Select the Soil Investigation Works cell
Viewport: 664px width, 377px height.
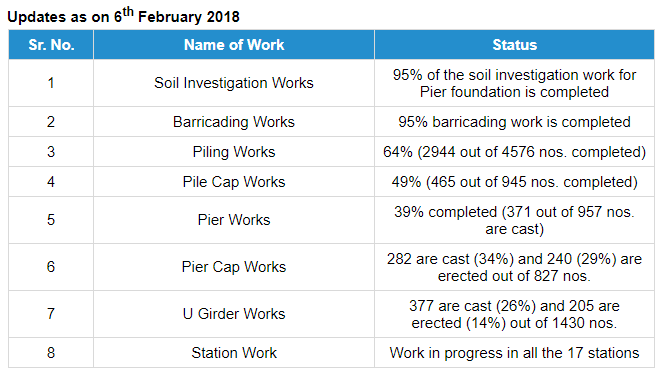(234, 83)
